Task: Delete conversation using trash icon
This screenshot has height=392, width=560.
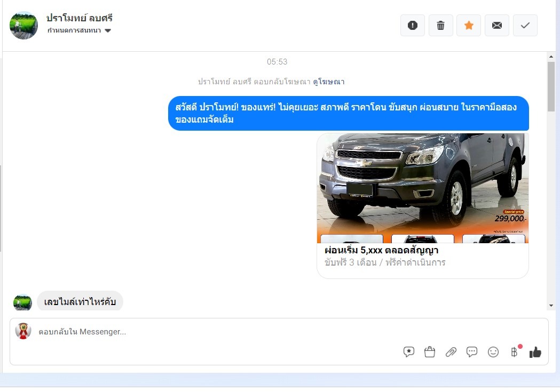Action: pyautogui.click(x=441, y=25)
